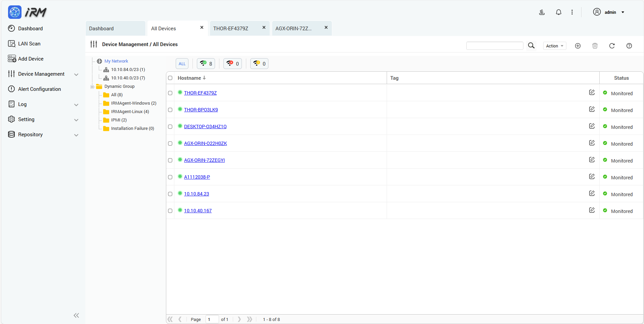Close the All Devices tab
The width and height of the screenshot is (644, 324).
click(x=202, y=28)
